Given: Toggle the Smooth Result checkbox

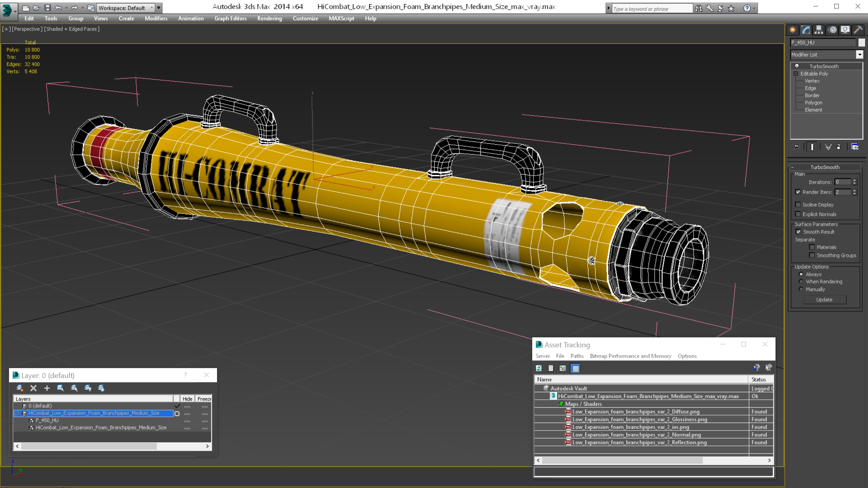Looking at the screenshot, I should pos(798,232).
